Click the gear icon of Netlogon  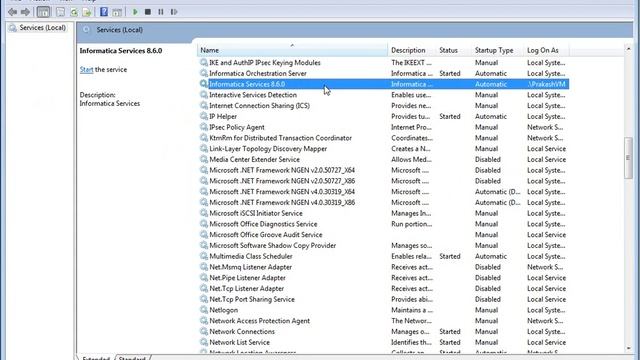pyautogui.click(x=204, y=310)
